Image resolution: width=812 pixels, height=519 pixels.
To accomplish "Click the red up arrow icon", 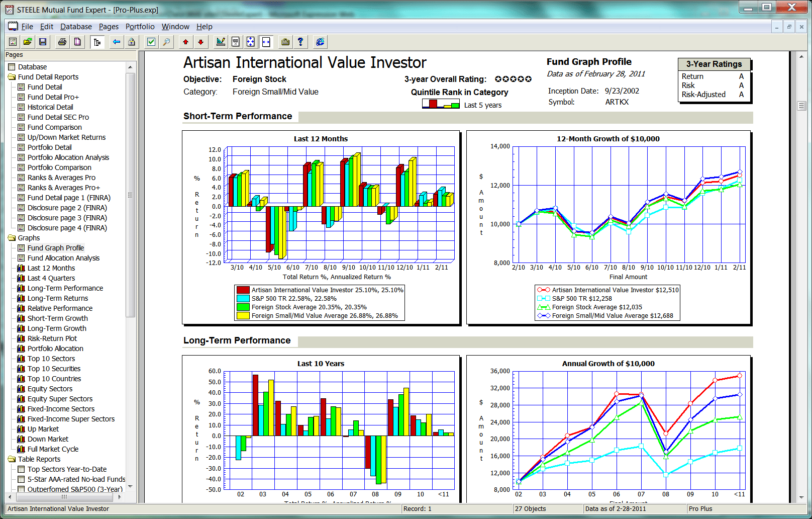I will [186, 42].
